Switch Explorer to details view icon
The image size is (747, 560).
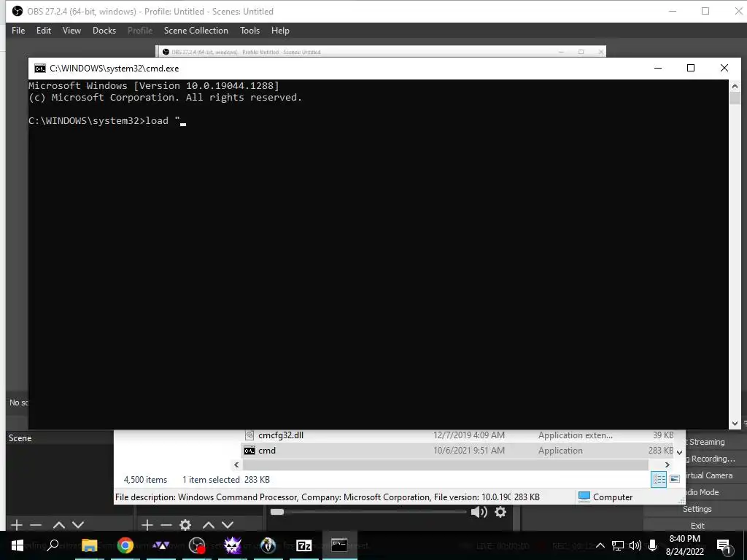point(659,479)
